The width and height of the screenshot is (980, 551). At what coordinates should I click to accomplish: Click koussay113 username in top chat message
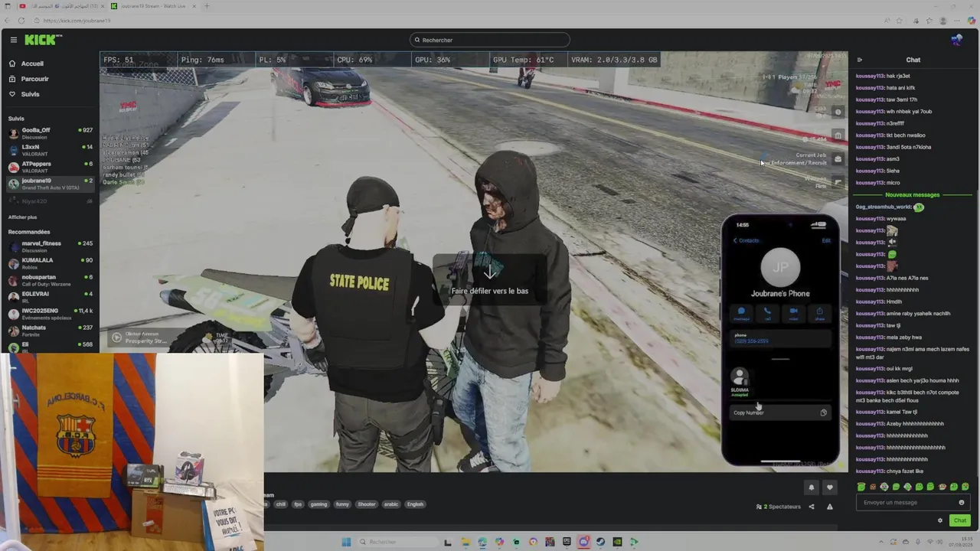[870, 76]
